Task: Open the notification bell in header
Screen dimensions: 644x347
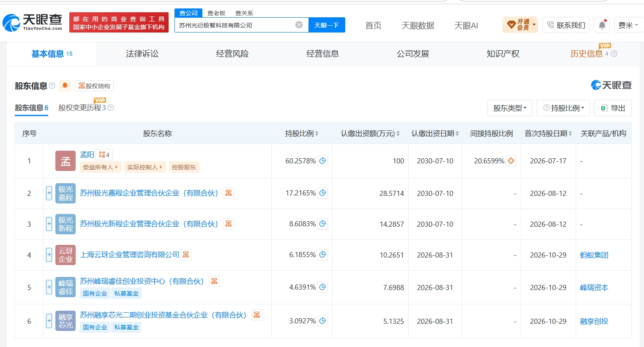Action: click(602, 25)
